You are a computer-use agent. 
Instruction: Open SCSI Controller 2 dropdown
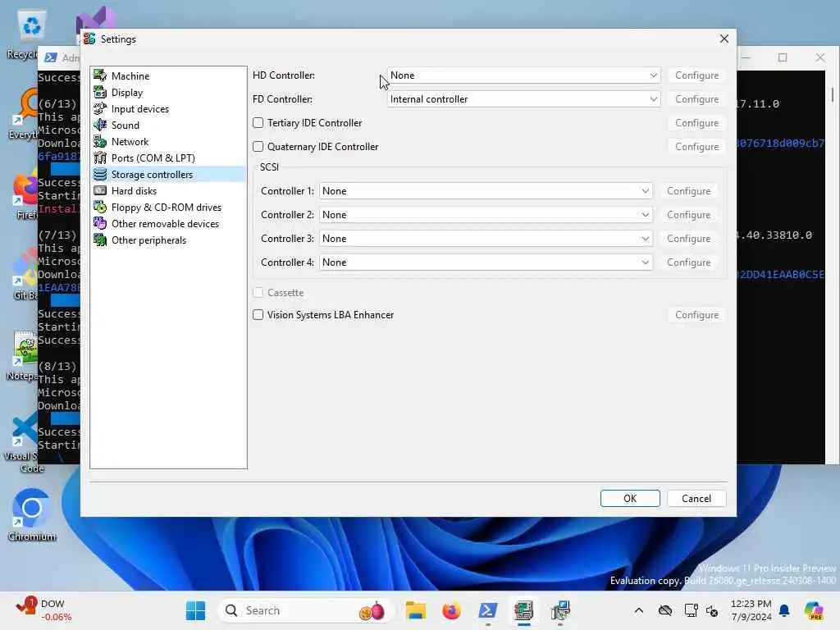486,215
